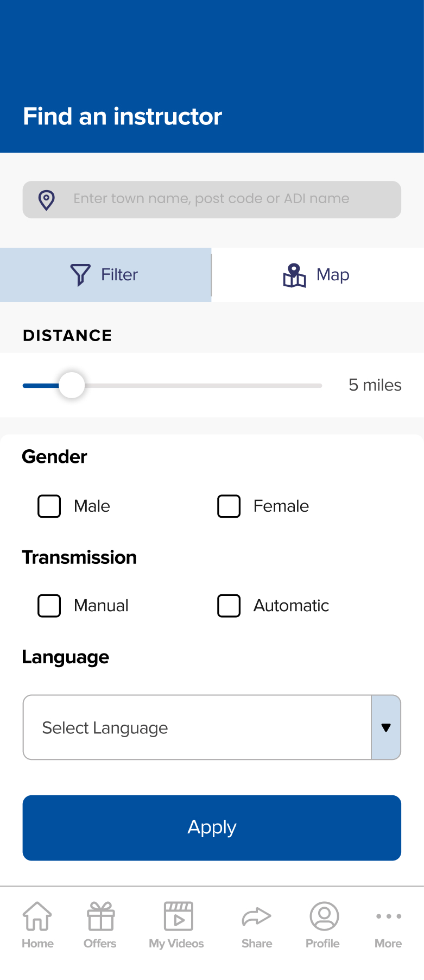Tap the More three-dots icon
The image size is (424, 980).
pos(389,916)
